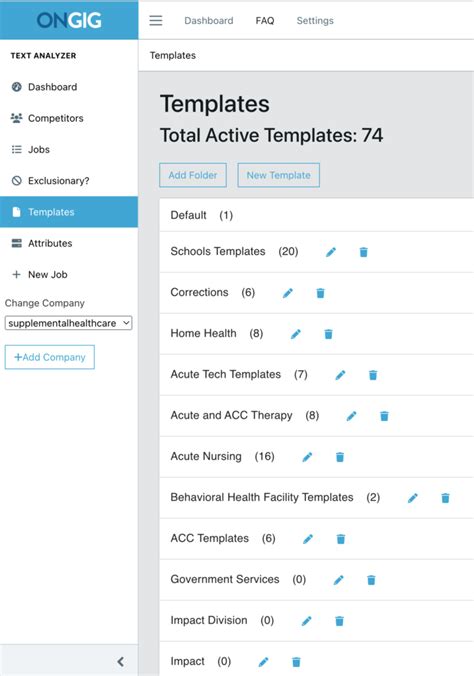The width and height of the screenshot is (474, 676).
Task: Collapse the sidebar with the chevron
Action: (x=121, y=661)
